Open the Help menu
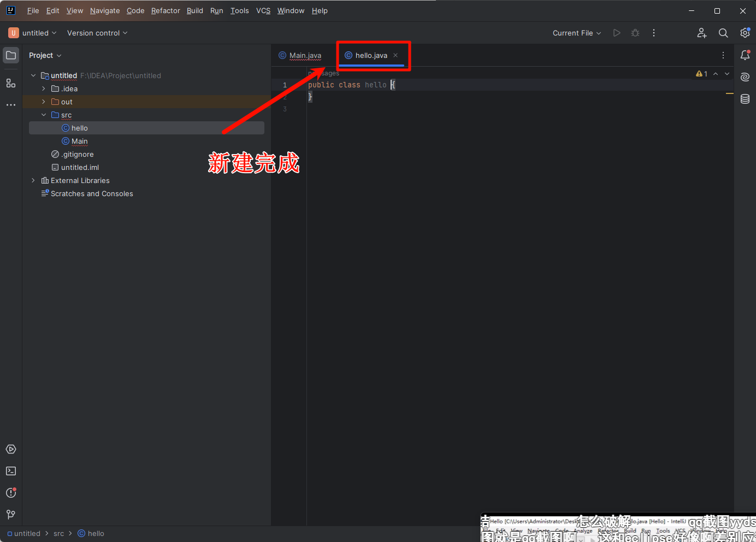Image resolution: width=756 pixels, height=542 pixels. click(x=320, y=10)
